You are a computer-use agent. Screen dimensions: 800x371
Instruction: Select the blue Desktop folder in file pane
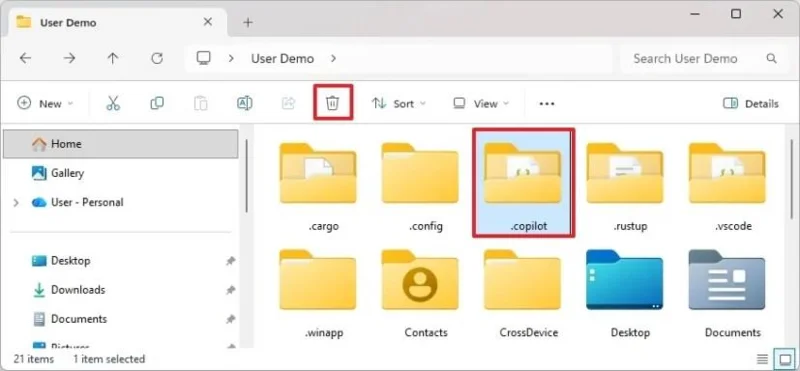tap(624, 292)
